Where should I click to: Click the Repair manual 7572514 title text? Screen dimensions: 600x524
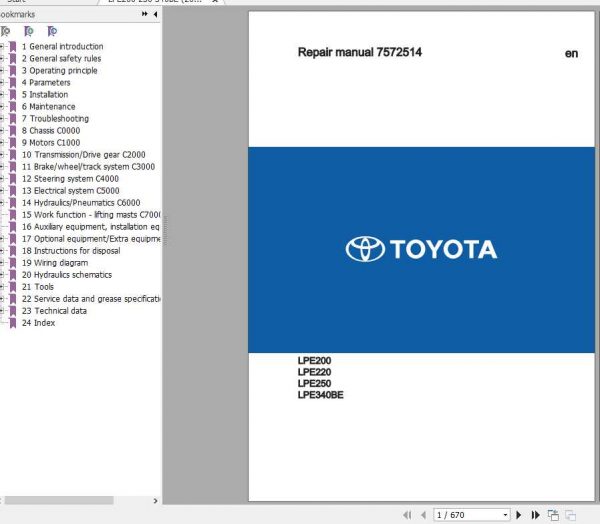point(360,52)
